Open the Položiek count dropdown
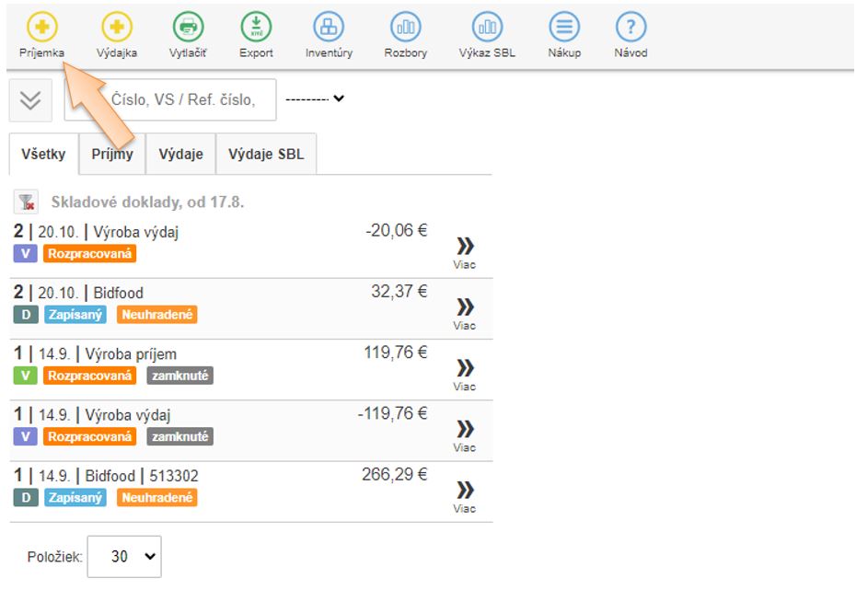The width and height of the screenshot is (868, 613). point(124,557)
